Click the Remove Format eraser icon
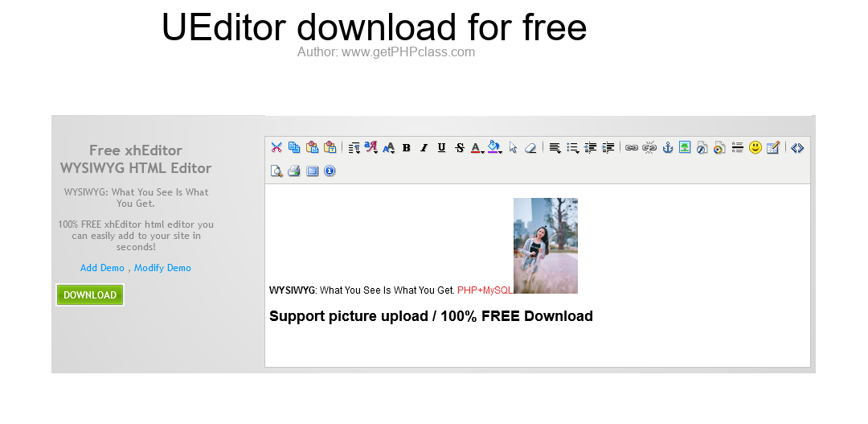868x424 pixels. [x=530, y=147]
